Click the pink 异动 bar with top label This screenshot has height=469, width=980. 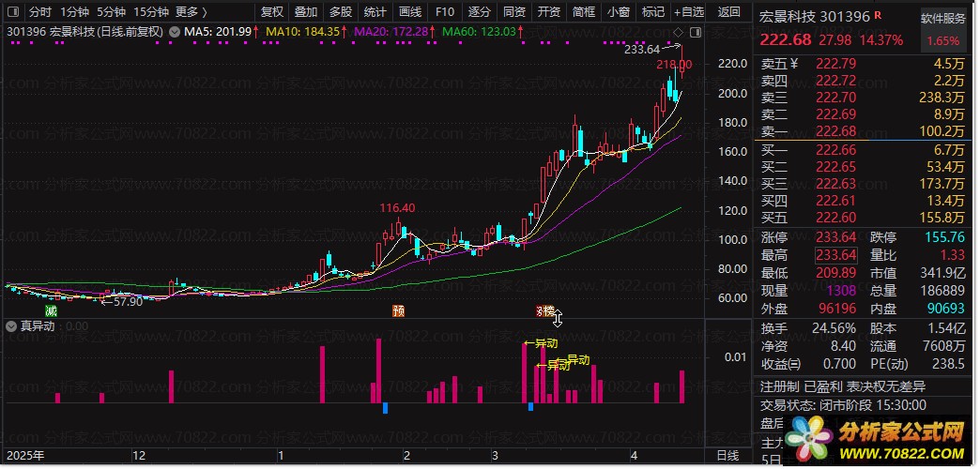click(x=525, y=372)
